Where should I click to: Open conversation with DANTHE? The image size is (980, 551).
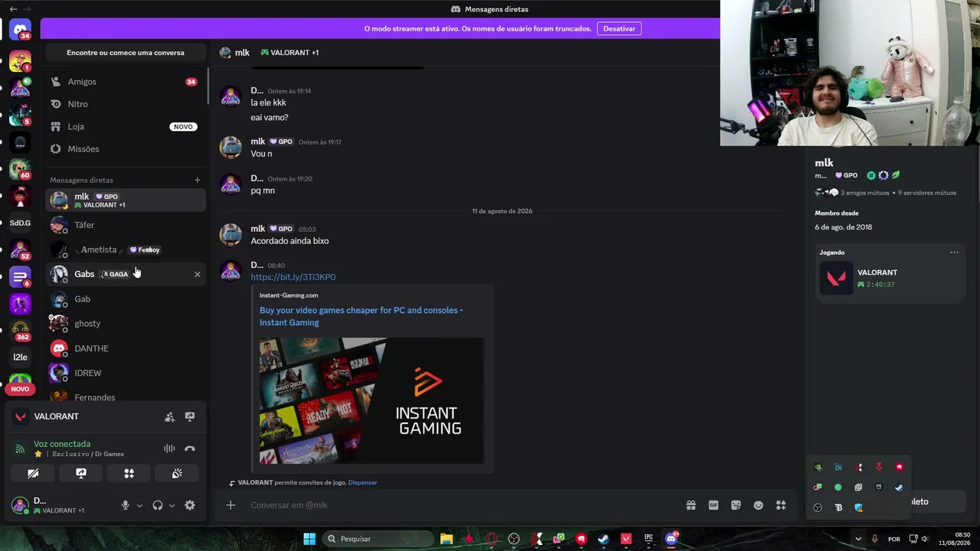[126, 348]
